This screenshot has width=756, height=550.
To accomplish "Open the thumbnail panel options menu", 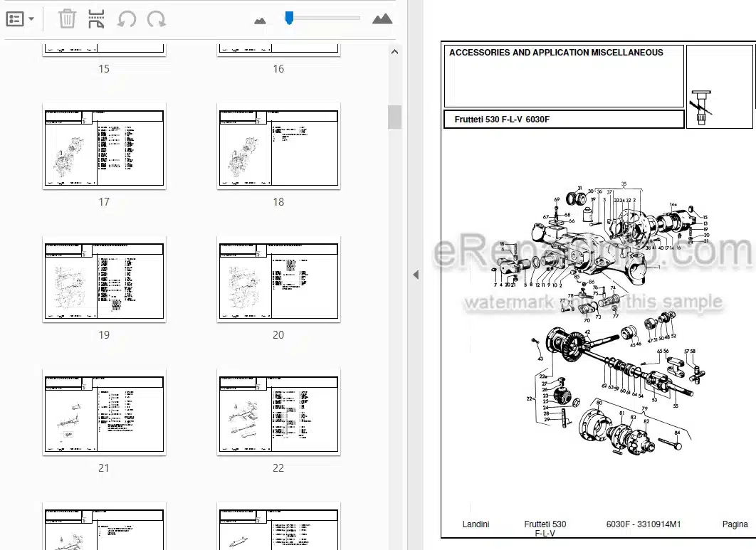I will [x=20, y=19].
